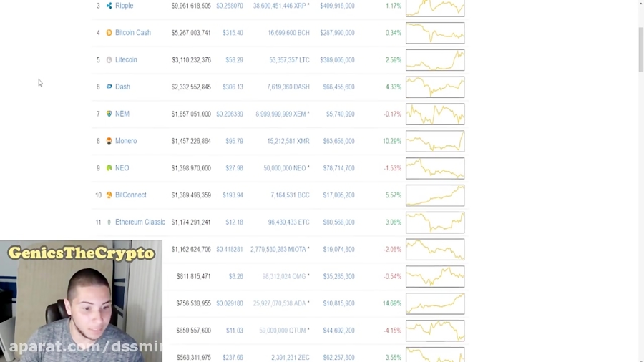This screenshot has height=362, width=644.
Task: Click Bitcoin Cash price $315.40
Action: pos(233,33)
